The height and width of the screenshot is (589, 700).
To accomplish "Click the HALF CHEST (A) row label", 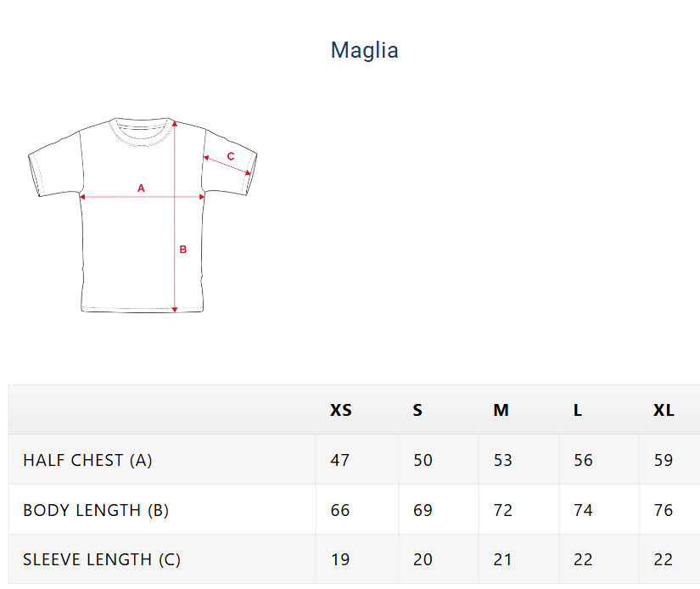I will pyautogui.click(x=87, y=460).
